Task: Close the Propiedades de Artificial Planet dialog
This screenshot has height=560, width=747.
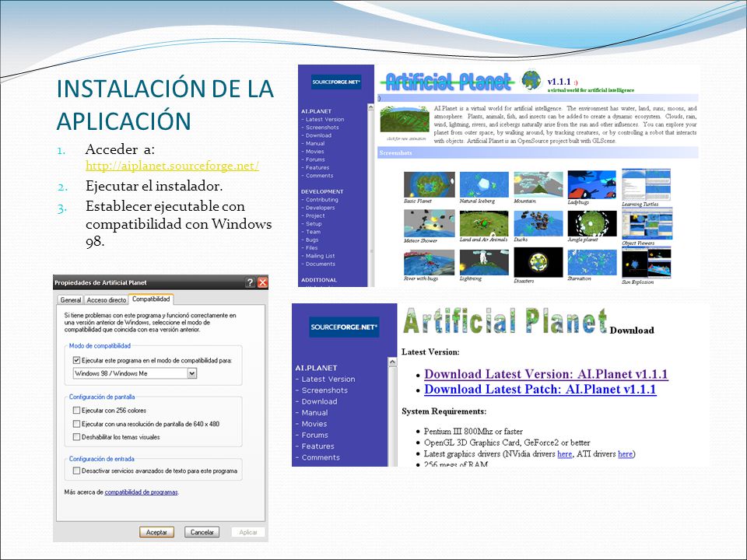Action: pos(262,282)
